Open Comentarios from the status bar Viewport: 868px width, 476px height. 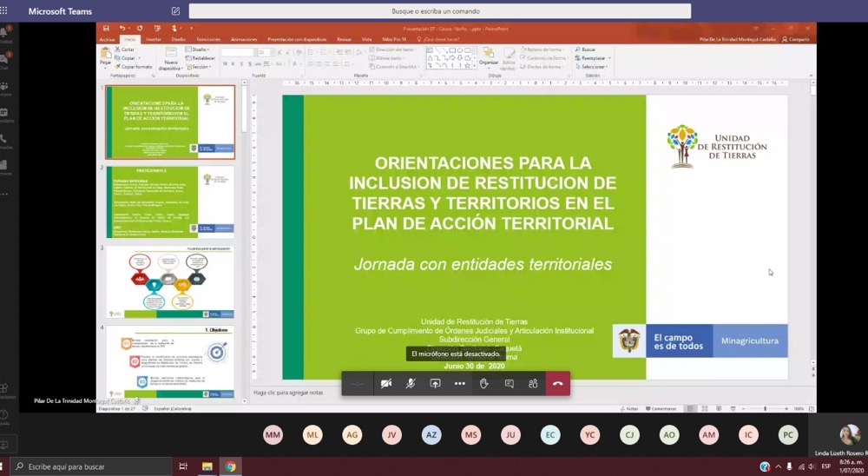point(661,408)
